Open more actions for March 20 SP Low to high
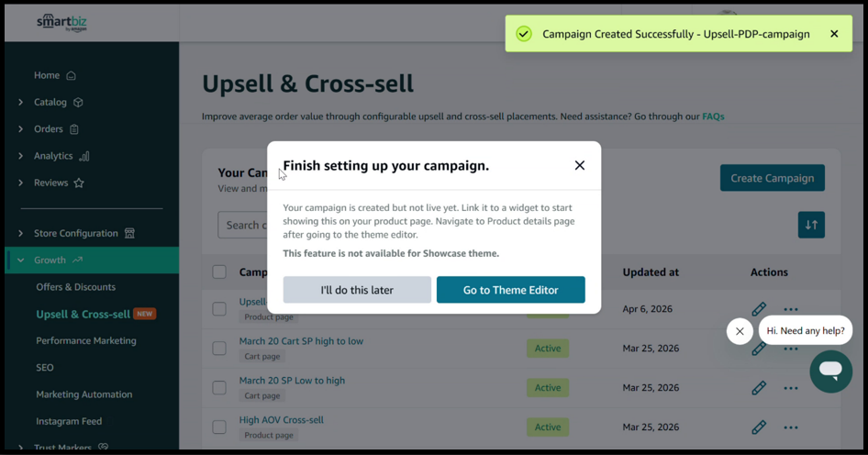The width and height of the screenshot is (868, 455). coord(791,388)
